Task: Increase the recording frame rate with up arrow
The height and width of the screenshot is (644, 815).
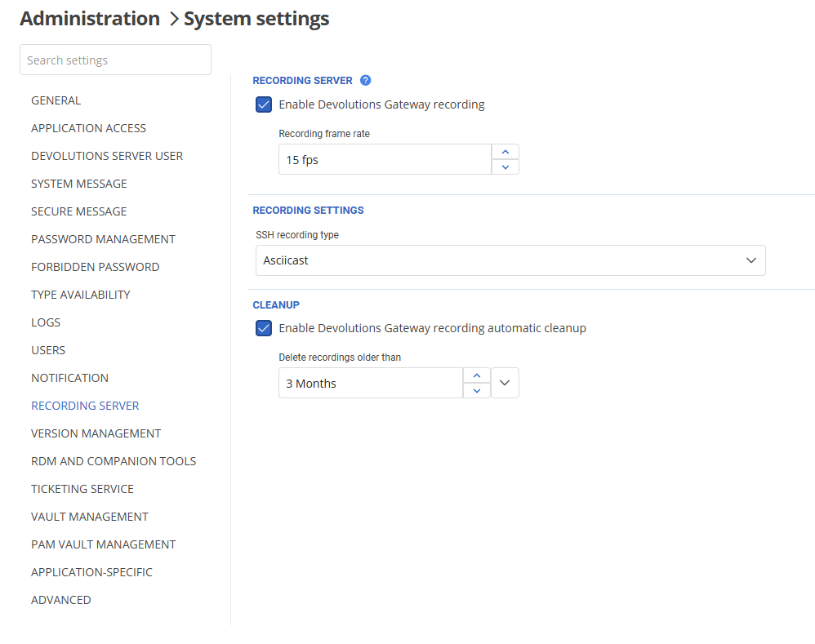Action: click(x=505, y=150)
